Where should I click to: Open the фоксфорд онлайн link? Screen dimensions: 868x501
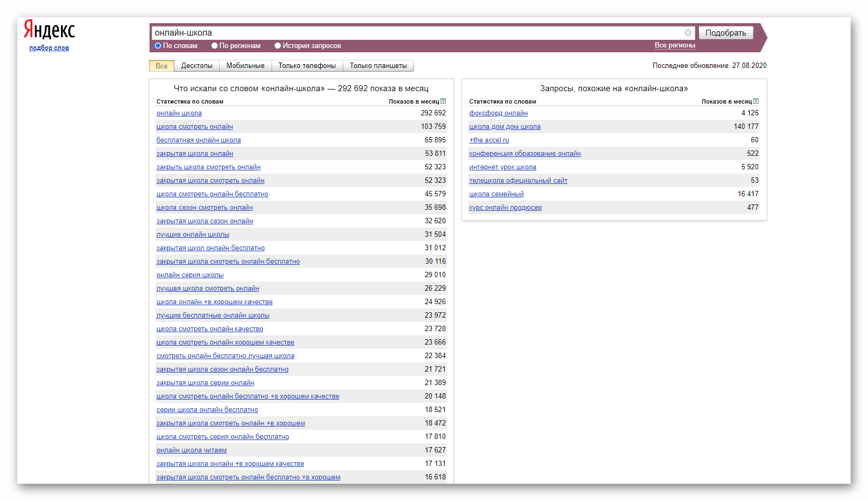click(x=498, y=113)
